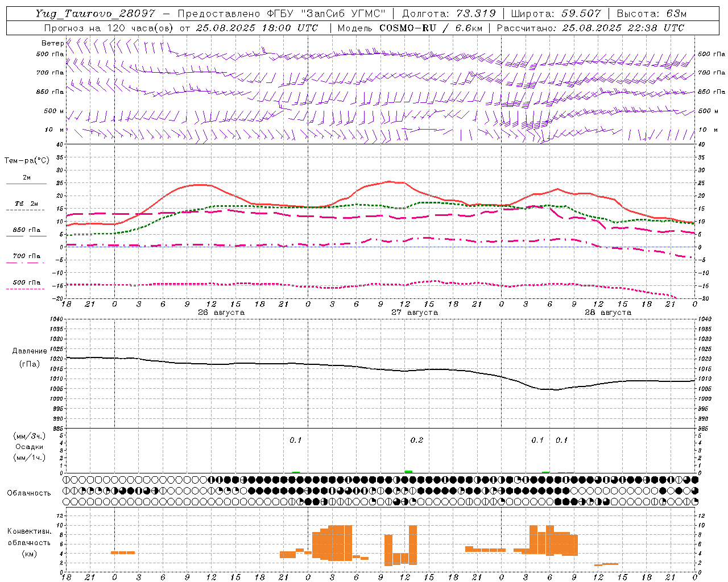Viewport: 728px width, 582px height.
Task: Click the Рассчитано: 25.08.2025 22:38 UTC timestamp
Action: tap(590, 28)
